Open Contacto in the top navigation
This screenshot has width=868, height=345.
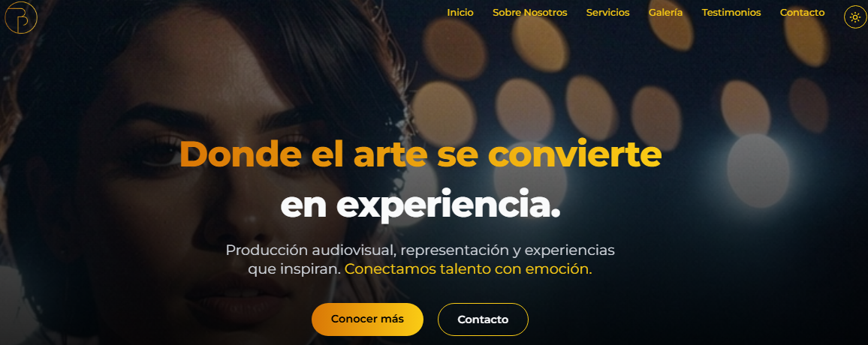(x=802, y=13)
